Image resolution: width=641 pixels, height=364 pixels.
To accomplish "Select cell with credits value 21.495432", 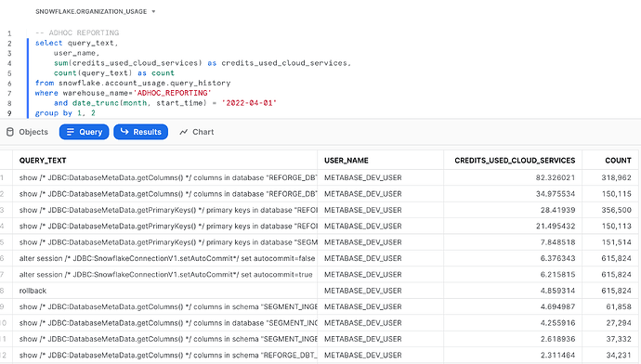I will click(x=513, y=227).
